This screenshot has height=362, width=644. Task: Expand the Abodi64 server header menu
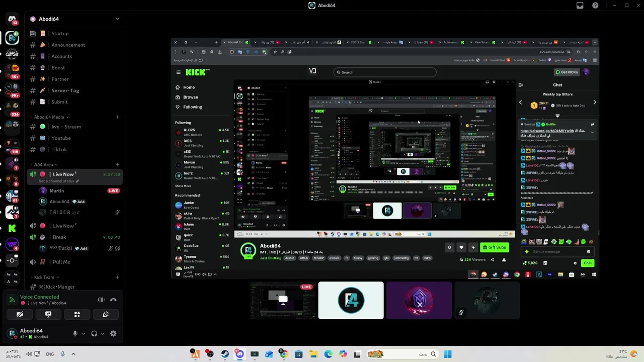click(x=117, y=19)
